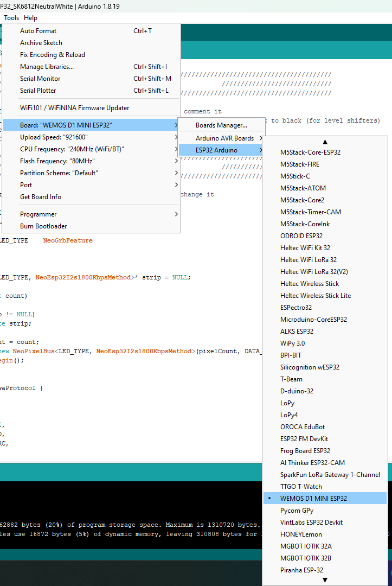The image size is (392, 586).
Task: Pick the Microduino-CoreESP32 board
Action: click(x=325, y=319)
